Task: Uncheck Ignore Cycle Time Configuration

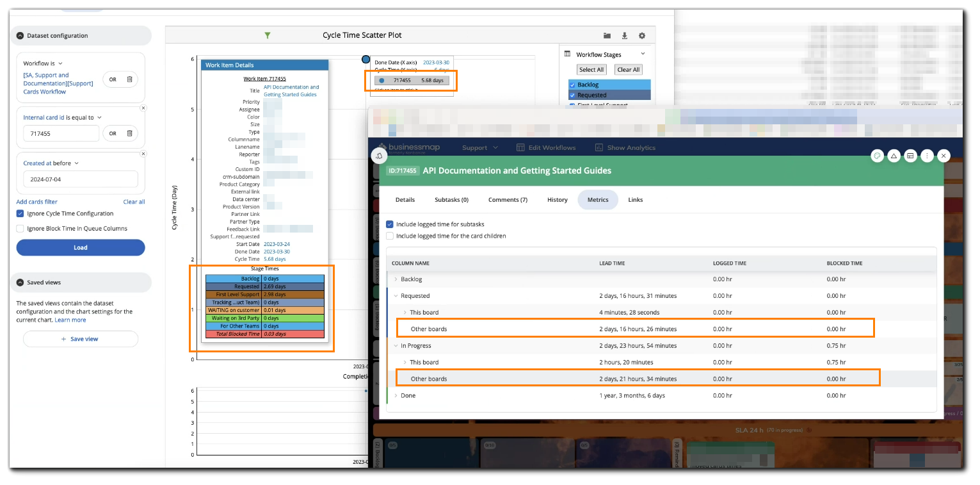Action: click(x=20, y=214)
